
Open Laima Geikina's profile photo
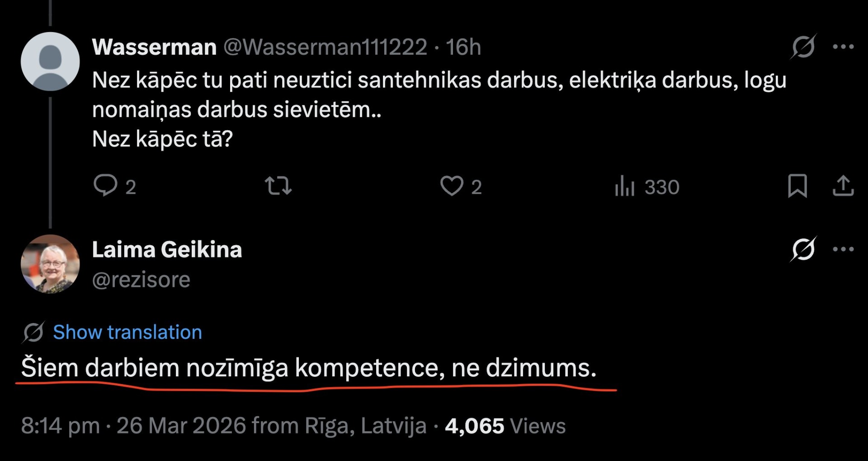[50, 264]
